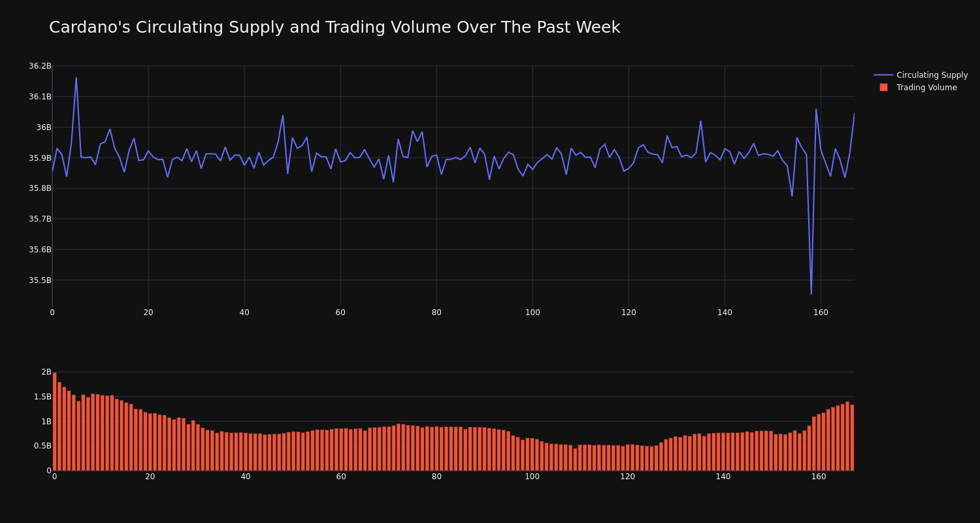This screenshot has width=980, height=523.
Task: Click the 35.7B label on supply axis
Action: [40, 219]
